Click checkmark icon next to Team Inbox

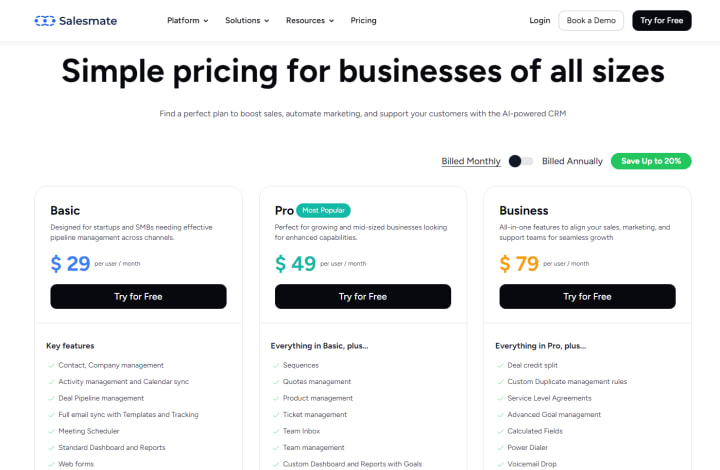coord(275,431)
